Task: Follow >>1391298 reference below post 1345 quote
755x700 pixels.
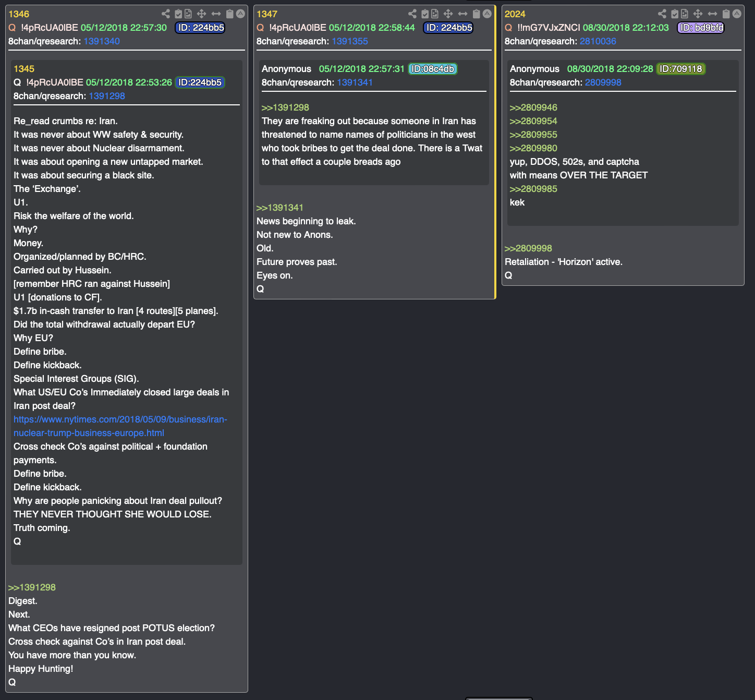Action: tap(32, 587)
